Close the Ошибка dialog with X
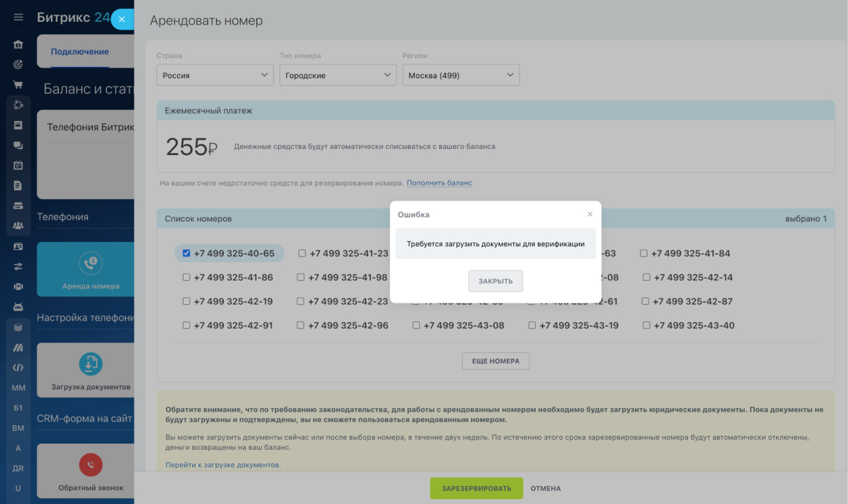Screen dimensions: 848x504 [590, 214]
